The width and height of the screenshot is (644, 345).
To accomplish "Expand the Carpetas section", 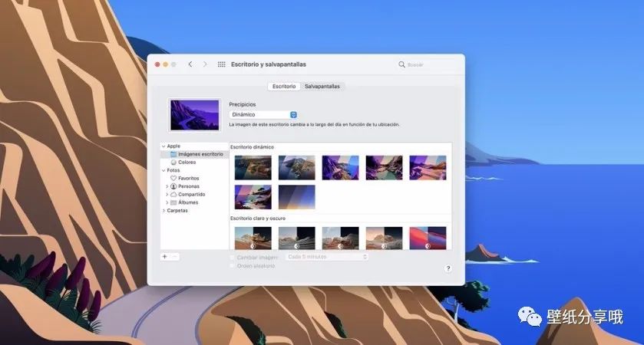I will pyautogui.click(x=163, y=210).
